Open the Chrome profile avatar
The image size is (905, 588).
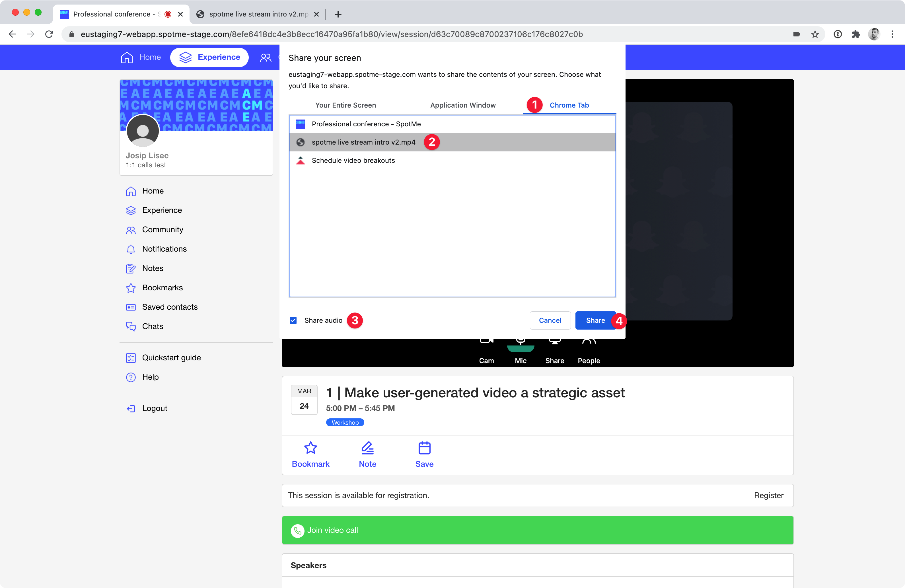pyautogui.click(x=874, y=34)
